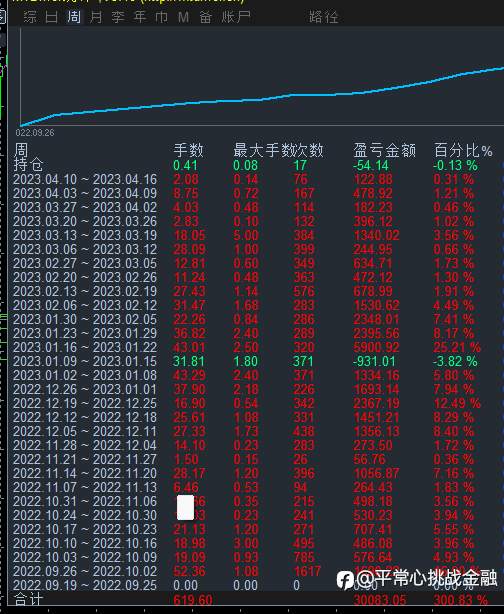Select the 持仓 holdings row label
Screen dimensions: 504x614
tap(28, 164)
